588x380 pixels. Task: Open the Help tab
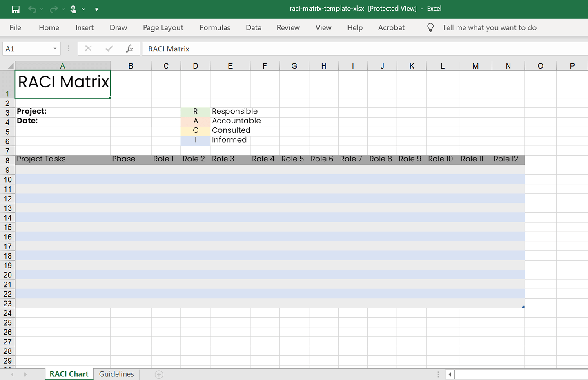355,27
